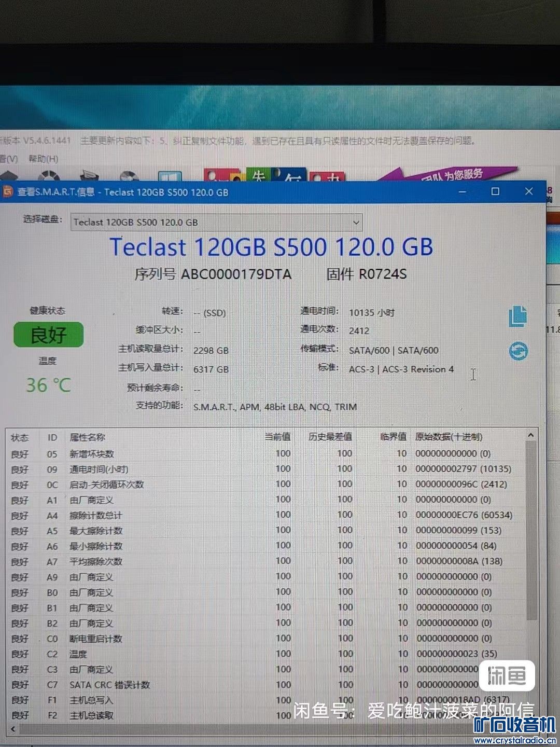Click the host writes total 6317 GB
Image resolution: width=560 pixels, height=747 pixels.
point(211,369)
